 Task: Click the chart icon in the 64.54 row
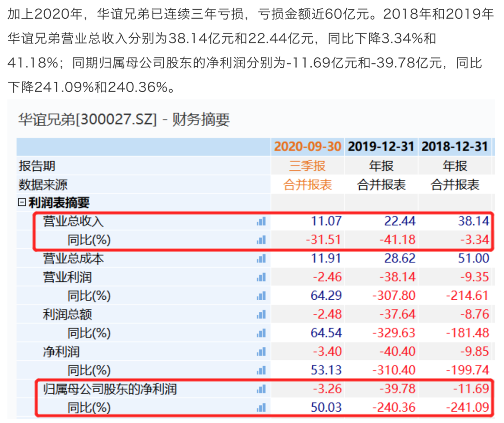point(261,333)
